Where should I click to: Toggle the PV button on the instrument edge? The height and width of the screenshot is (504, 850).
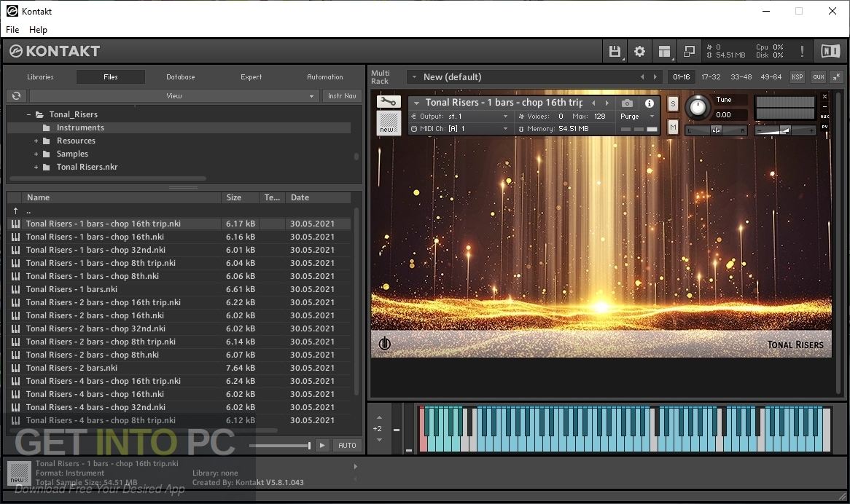click(824, 127)
